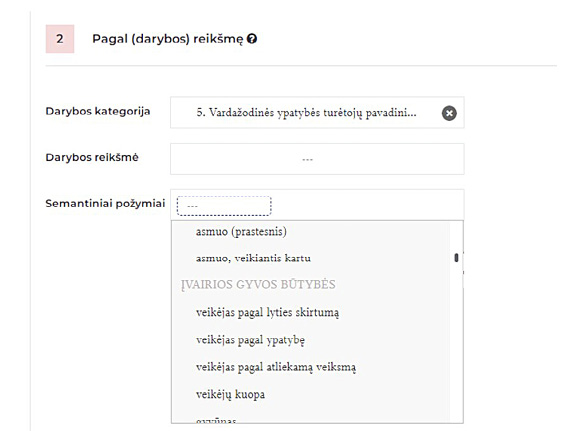Pick 'veikėjas pagal atliekamą veiksmą'
Viewport: 569px width, 431px height.
pyautogui.click(x=276, y=367)
